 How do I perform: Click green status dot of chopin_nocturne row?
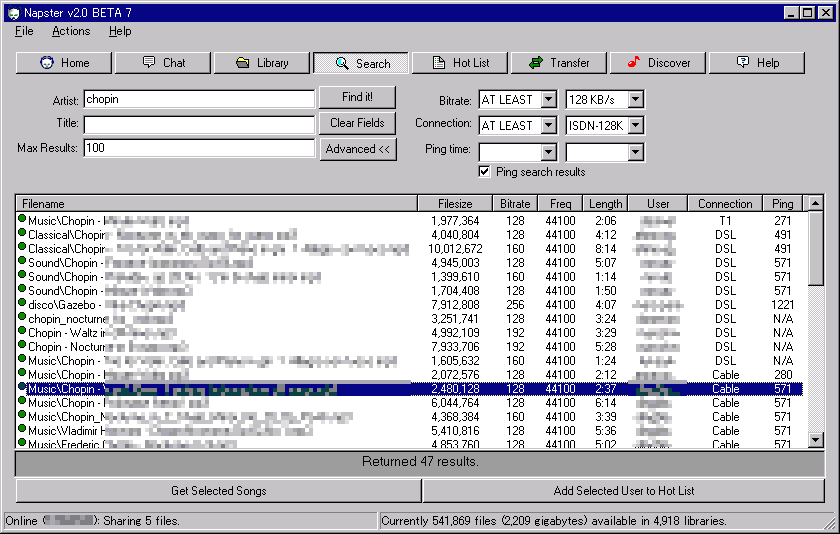22,317
